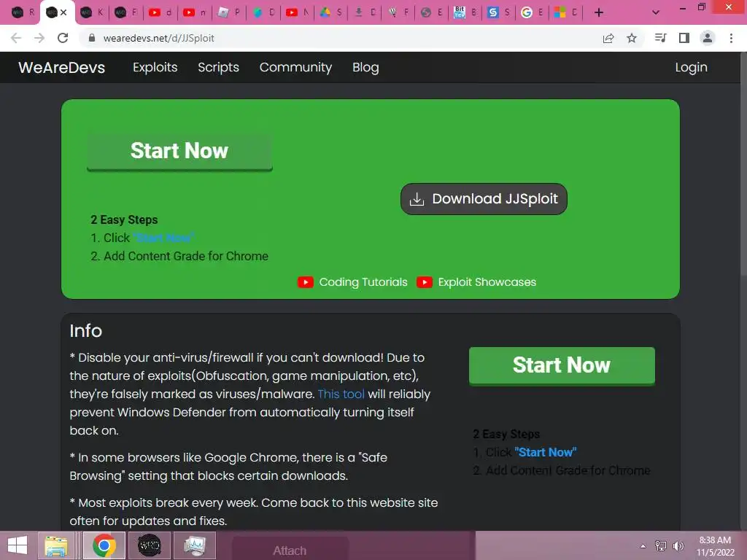The image size is (747, 560).
Task: Open File Explorer from the taskbar
Action: 55,545
